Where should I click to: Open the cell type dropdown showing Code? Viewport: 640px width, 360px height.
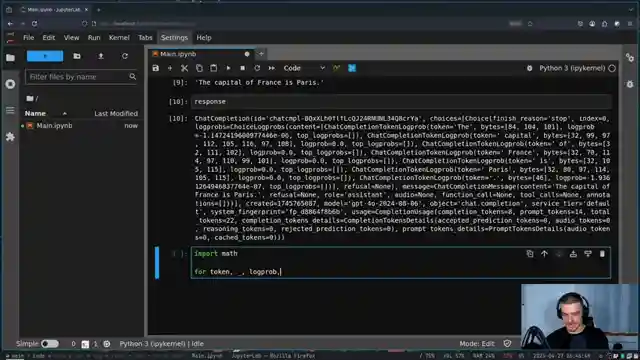304,68
